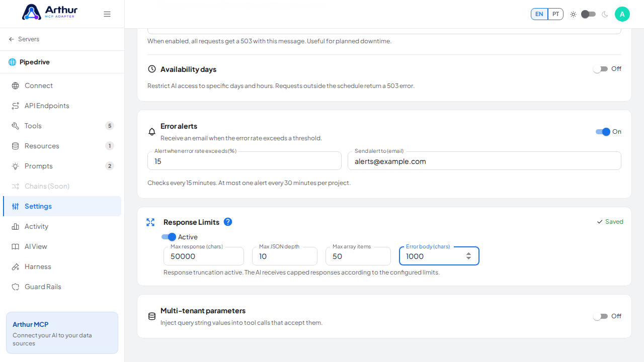Click the Tools wrench icon

16,126
